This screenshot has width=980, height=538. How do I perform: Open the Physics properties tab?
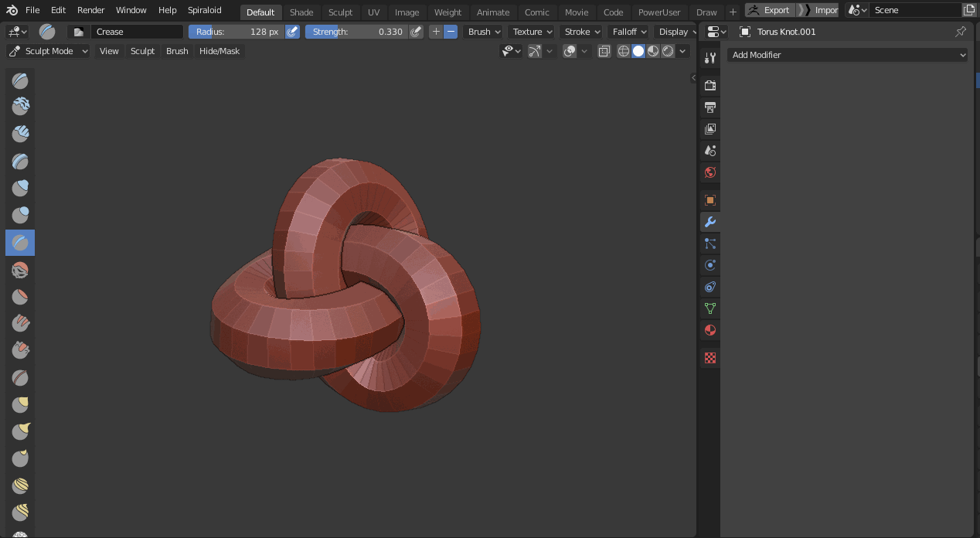pos(710,265)
